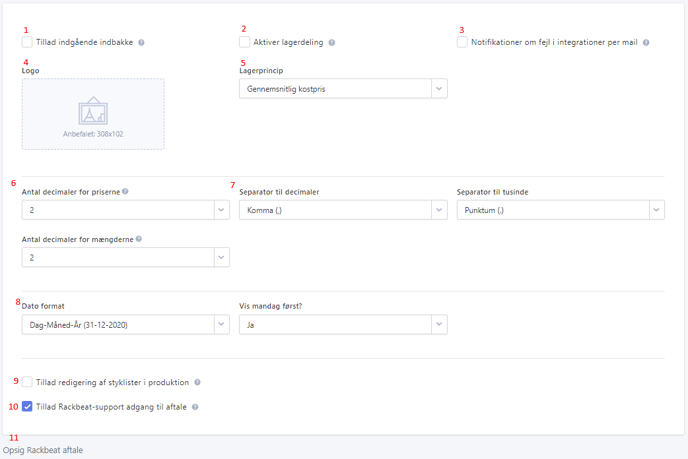The image size is (688, 459).
Task: Open Antal decimaler for priserne dropdown
Action: click(125, 210)
